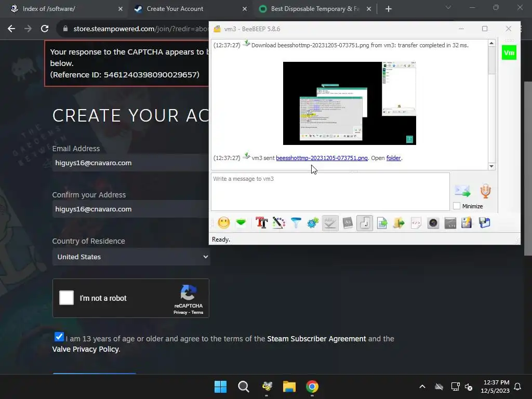532x399 pixels.
Task: Open reCAPTCHA Terms link
Action: tap(197, 312)
